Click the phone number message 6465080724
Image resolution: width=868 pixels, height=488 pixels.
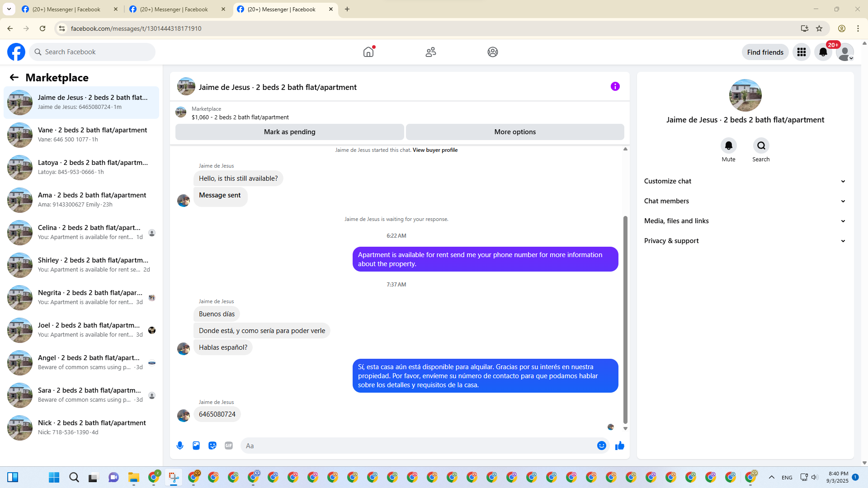(x=217, y=414)
